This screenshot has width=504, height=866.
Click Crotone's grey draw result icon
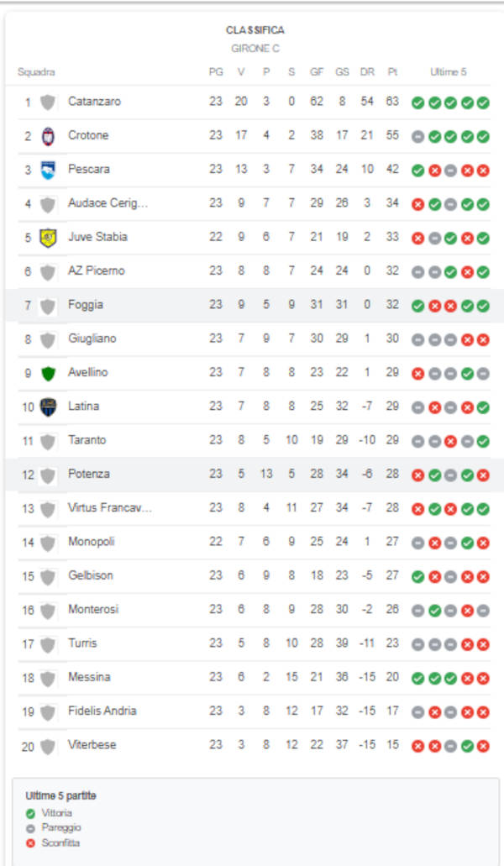(417, 136)
